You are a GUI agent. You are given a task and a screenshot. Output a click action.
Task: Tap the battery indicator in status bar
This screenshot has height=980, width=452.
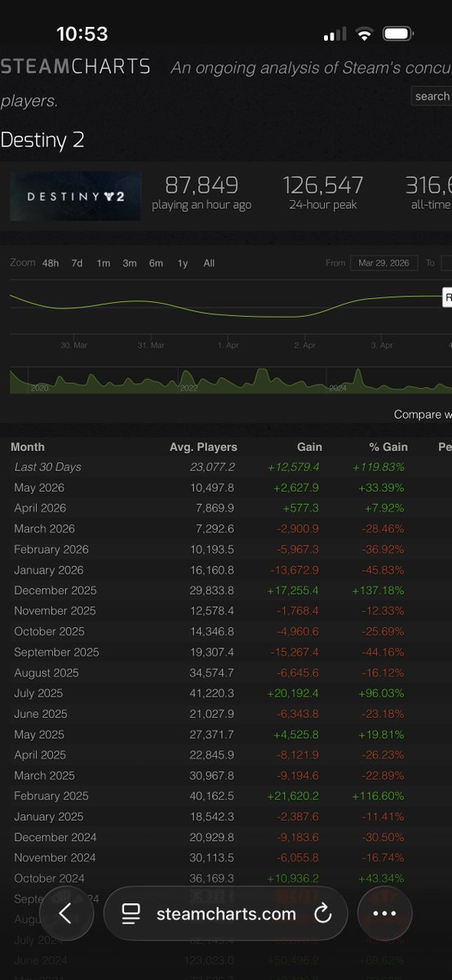click(397, 34)
